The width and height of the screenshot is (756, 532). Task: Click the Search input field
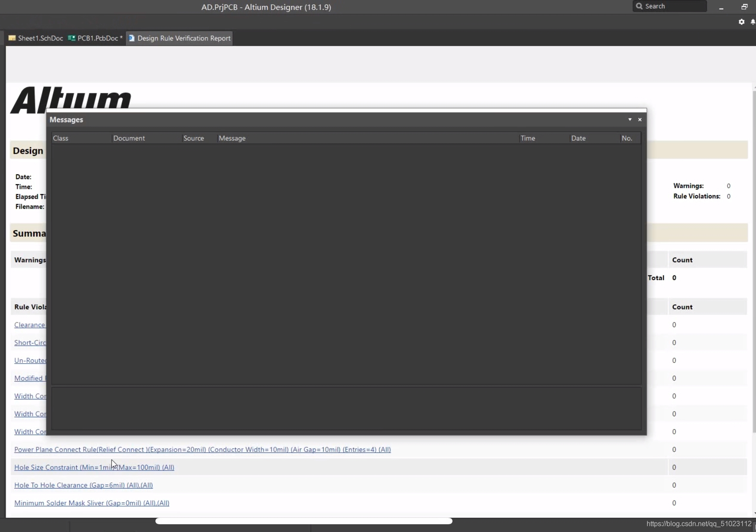coord(670,6)
